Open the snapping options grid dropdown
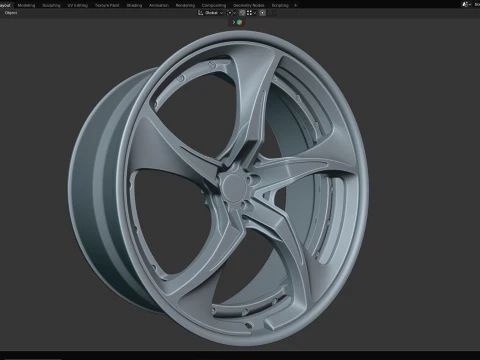Viewport: 480px width, 360px height. [x=251, y=13]
